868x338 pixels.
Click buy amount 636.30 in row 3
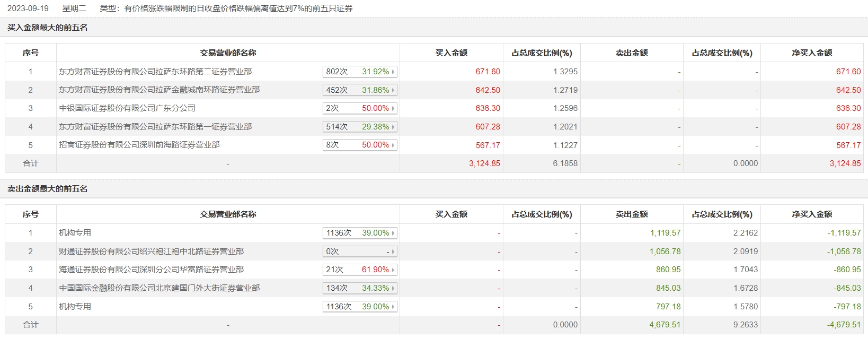coord(488,108)
